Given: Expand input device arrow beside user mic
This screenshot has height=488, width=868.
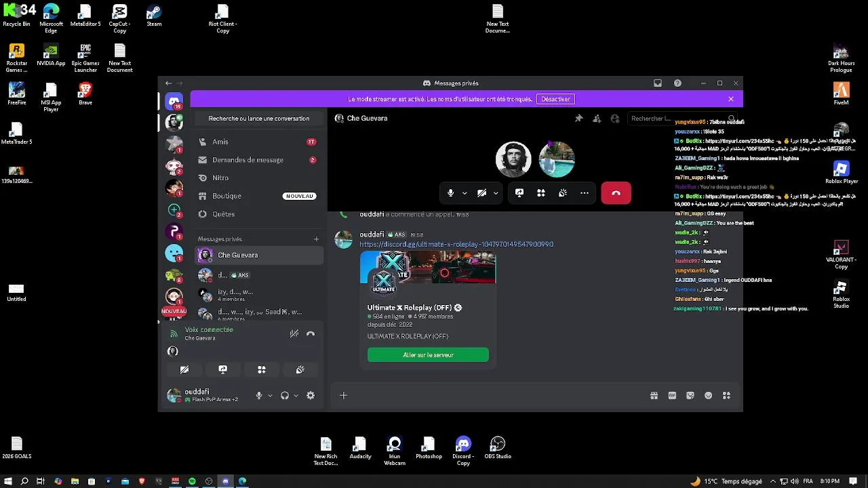Looking at the screenshot, I should coord(270,396).
